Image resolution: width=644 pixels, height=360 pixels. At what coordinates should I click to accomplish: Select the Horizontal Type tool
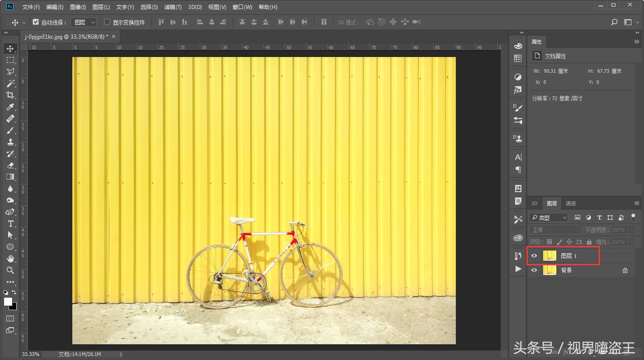point(10,224)
